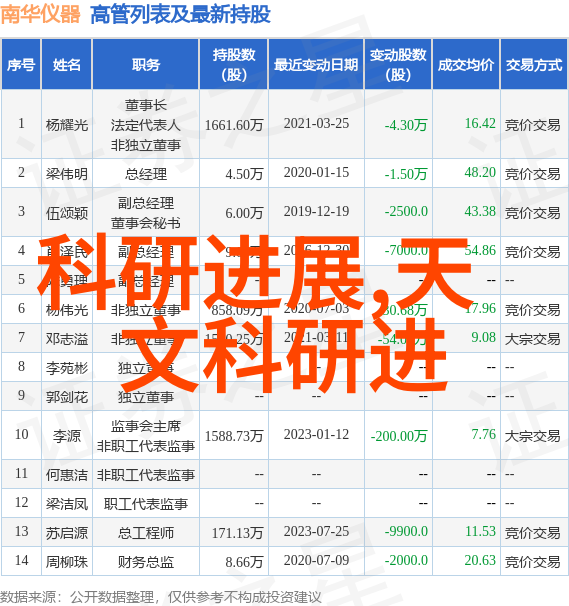Click the holding value 6.00万
569x606 pixels.
pos(244,213)
